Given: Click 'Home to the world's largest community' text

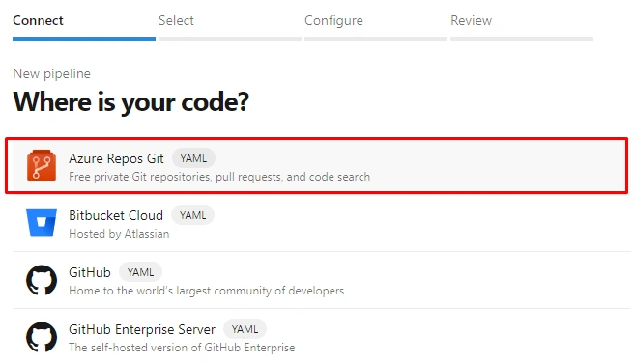Looking at the screenshot, I should click(x=206, y=291).
